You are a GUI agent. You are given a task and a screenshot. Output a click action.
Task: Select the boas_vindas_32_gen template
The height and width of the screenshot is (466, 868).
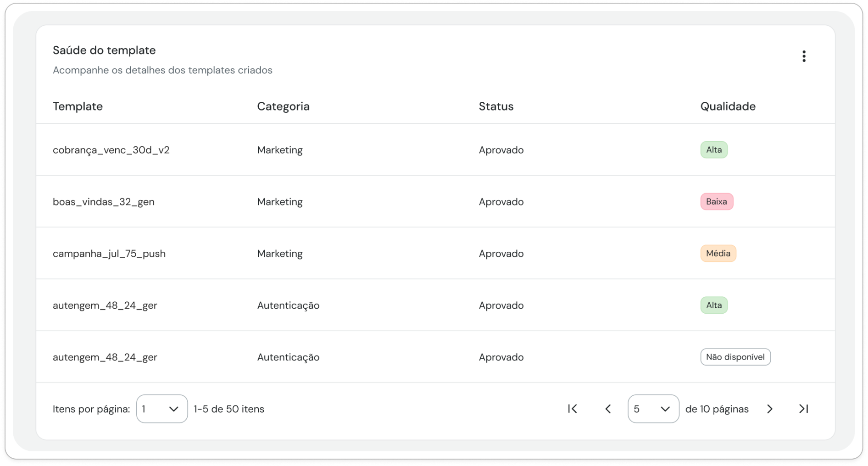[104, 202]
